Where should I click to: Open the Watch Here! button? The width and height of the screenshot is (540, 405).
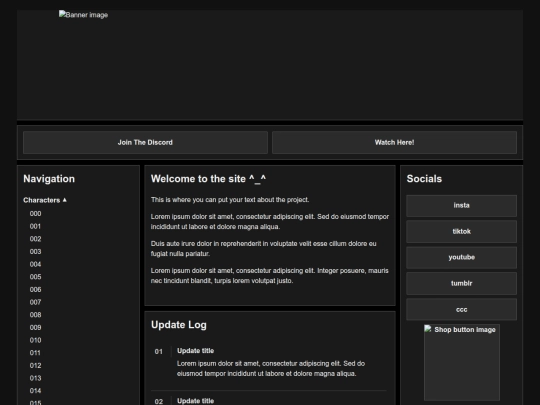click(394, 142)
